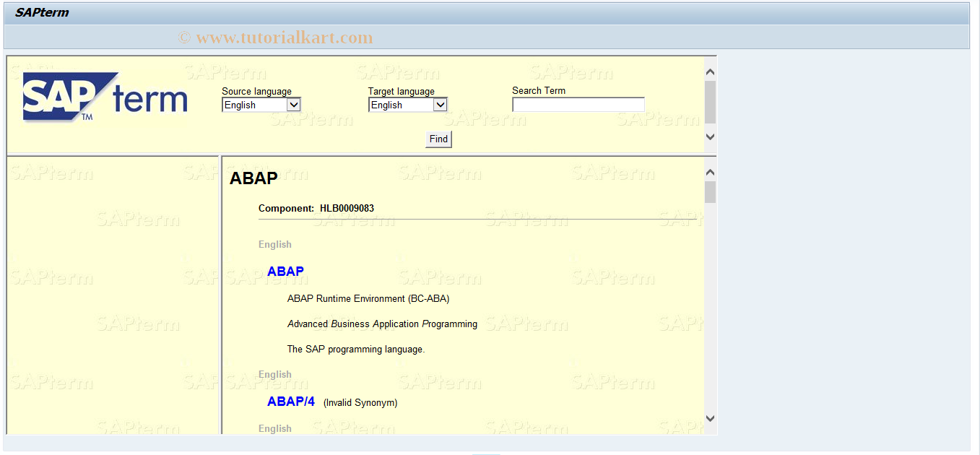Screen dimensions: 980x455
Task: Click the Component: HLB0009083 text
Action: coord(316,208)
